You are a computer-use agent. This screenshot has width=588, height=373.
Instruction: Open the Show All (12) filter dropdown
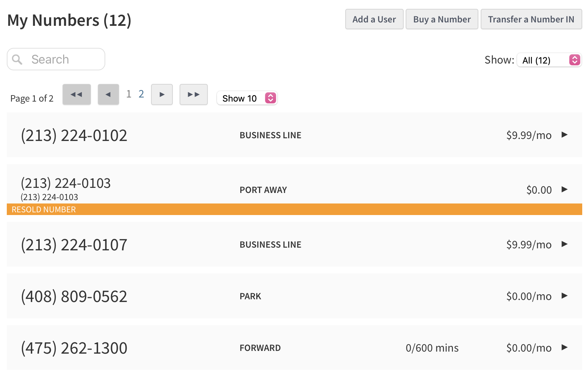point(549,60)
